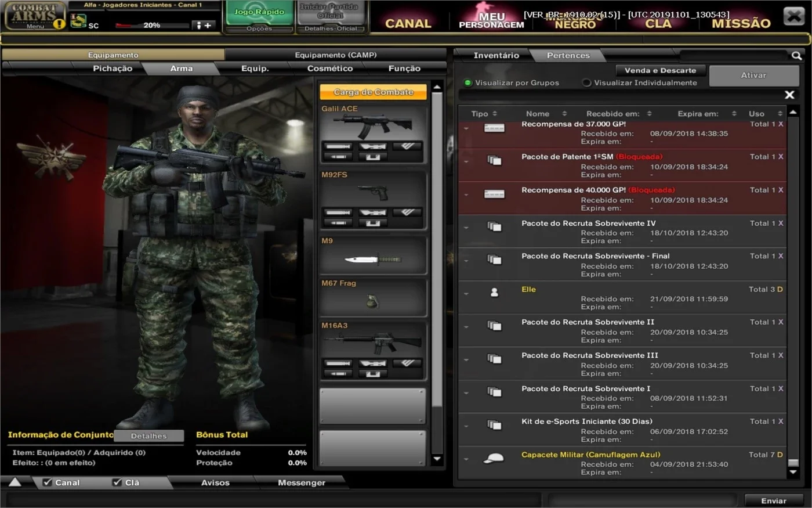Viewport: 812px width, 508px height.
Task: Click D marker on the Elle row
Action: [780, 289]
